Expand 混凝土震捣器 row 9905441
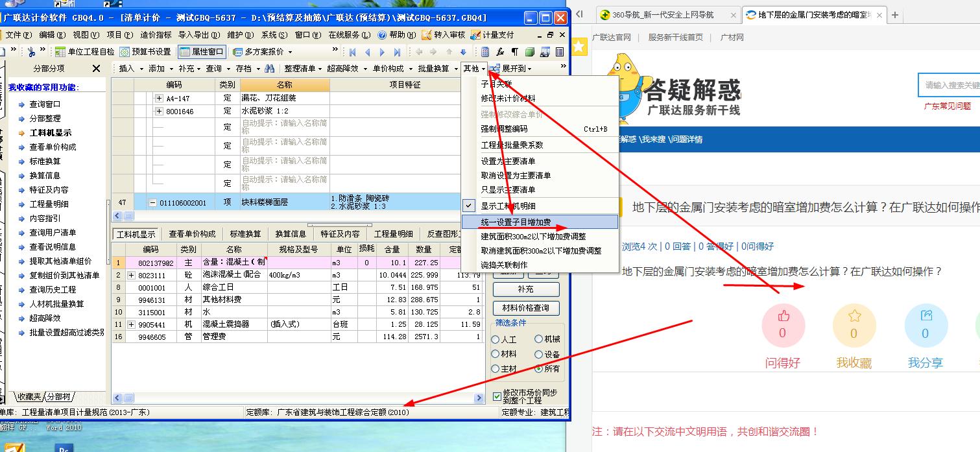Viewport: 980px width, 452px height. click(x=132, y=324)
